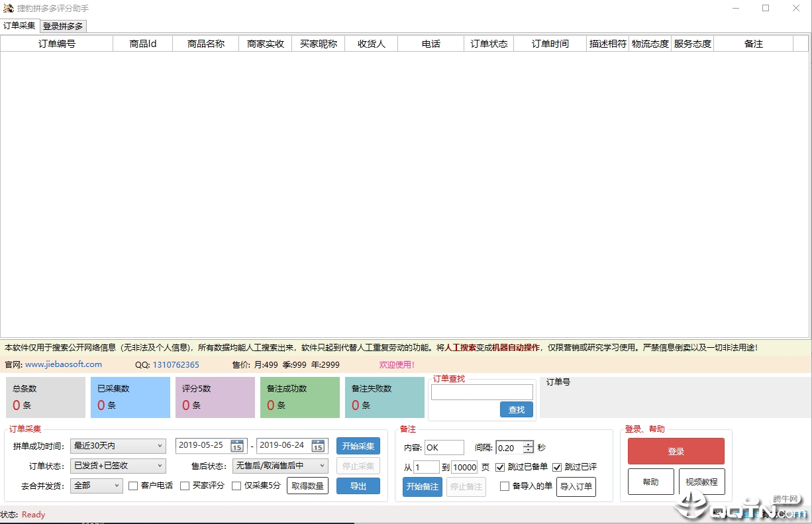Click 描述相符 column header
The width and height of the screenshot is (812, 524).
(608, 44)
